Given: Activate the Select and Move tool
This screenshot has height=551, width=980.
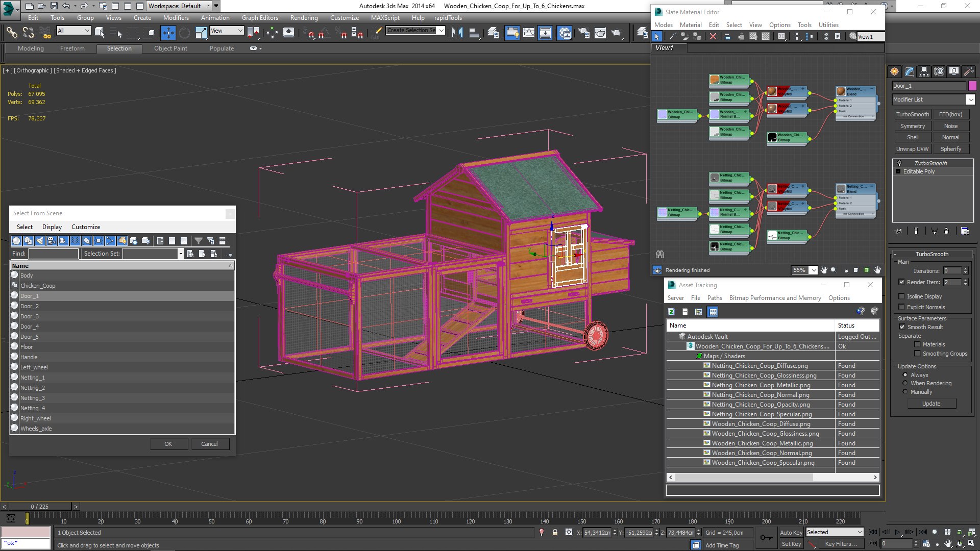Looking at the screenshot, I should (x=168, y=33).
